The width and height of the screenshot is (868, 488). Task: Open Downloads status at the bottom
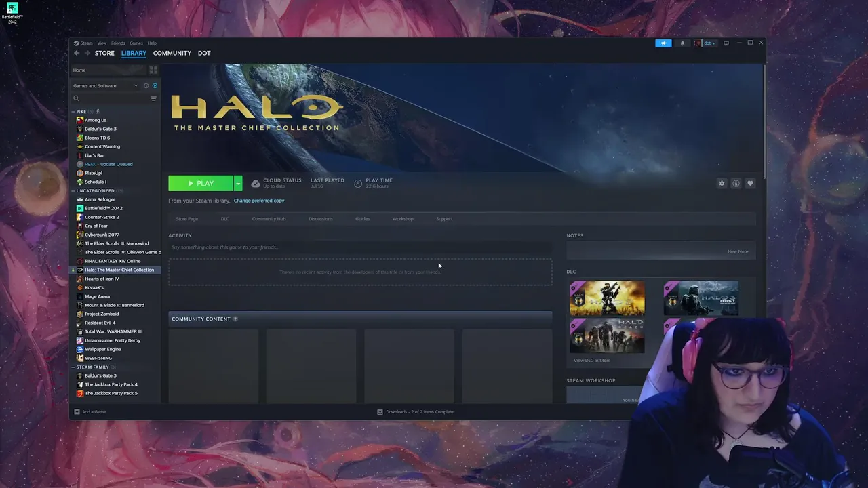415,412
